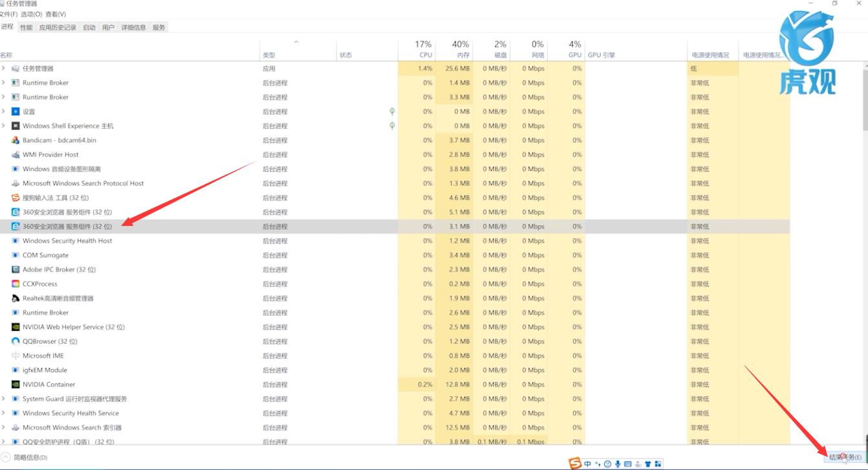Toggle the Sogou 中 Chinese input mode

pos(588,464)
